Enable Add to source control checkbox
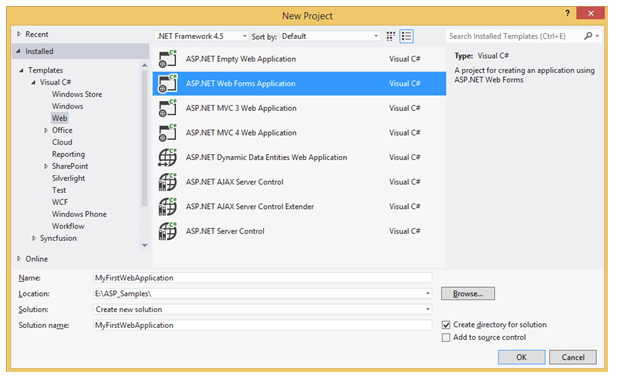The image size is (621, 380). tap(446, 338)
